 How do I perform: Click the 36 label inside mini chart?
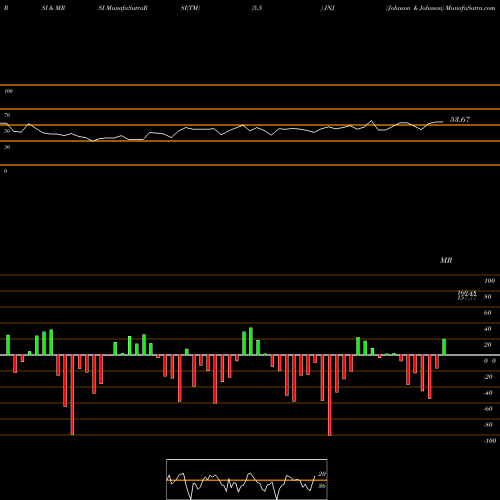click(x=322, y=486)
